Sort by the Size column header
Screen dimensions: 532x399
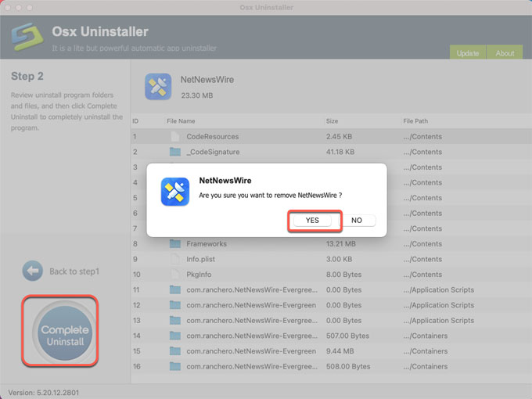(332, 121)
